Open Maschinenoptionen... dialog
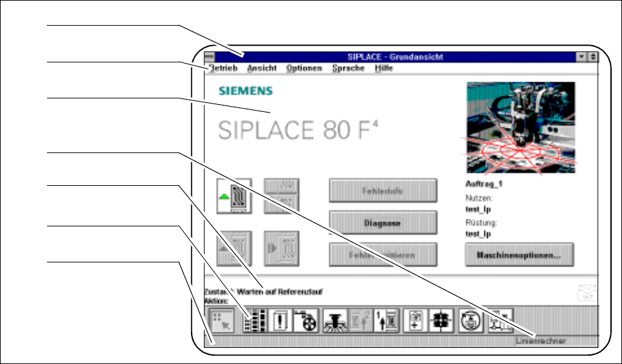The image size is (622, 364). pos(519,255)
